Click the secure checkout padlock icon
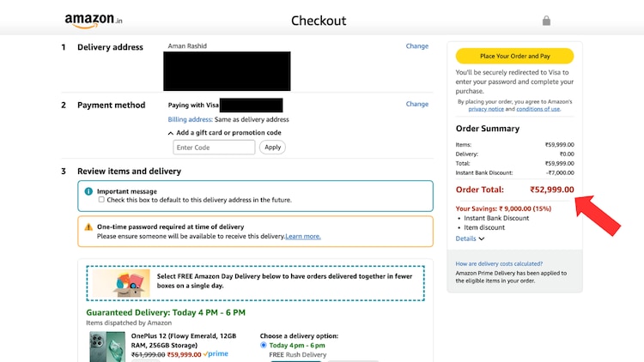This screenshot has height=362, width=644. coord(546,21)
